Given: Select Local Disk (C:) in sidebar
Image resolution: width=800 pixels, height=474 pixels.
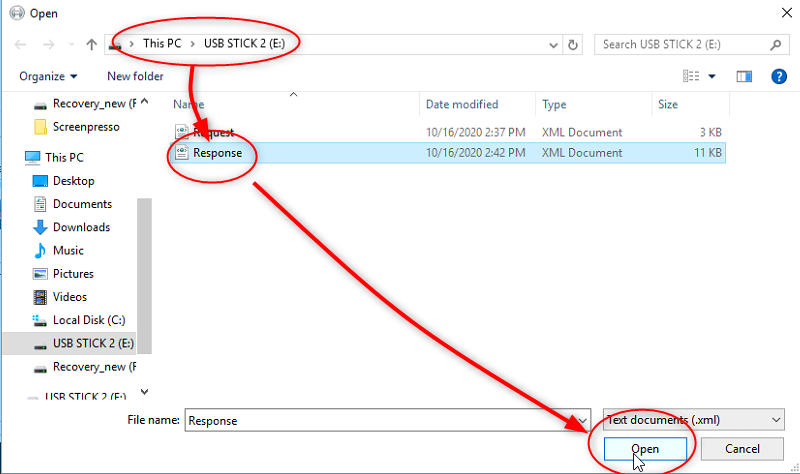Looking at the screenshot, I should [90, 320].
